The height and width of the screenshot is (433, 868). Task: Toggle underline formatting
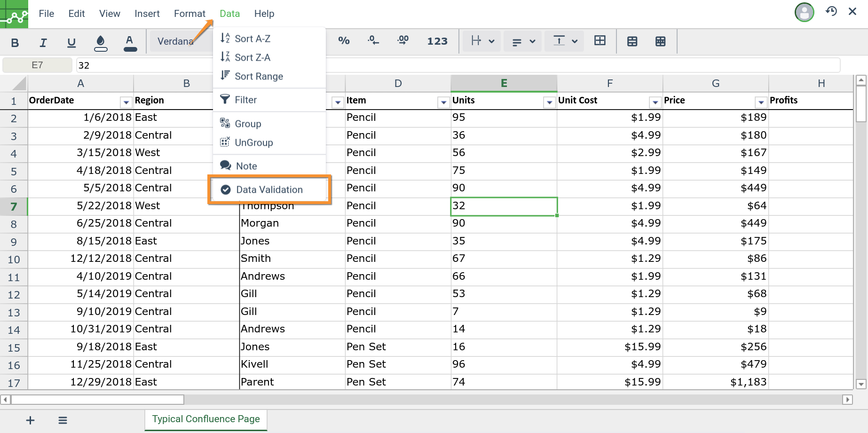71,43
